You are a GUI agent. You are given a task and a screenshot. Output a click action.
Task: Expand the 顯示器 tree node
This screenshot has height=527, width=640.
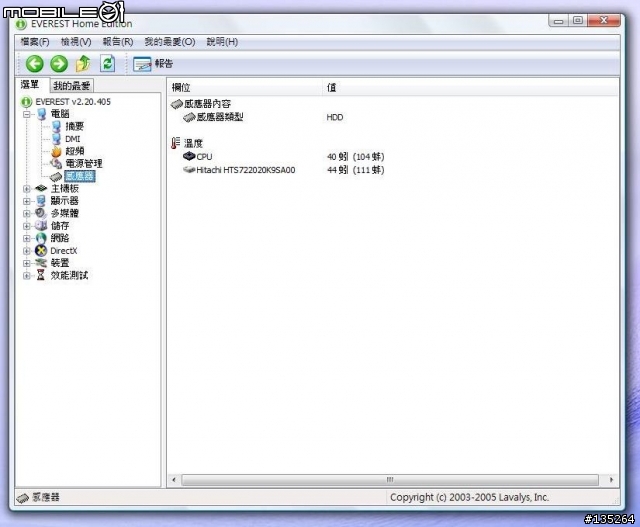click(x=27, y=201)
